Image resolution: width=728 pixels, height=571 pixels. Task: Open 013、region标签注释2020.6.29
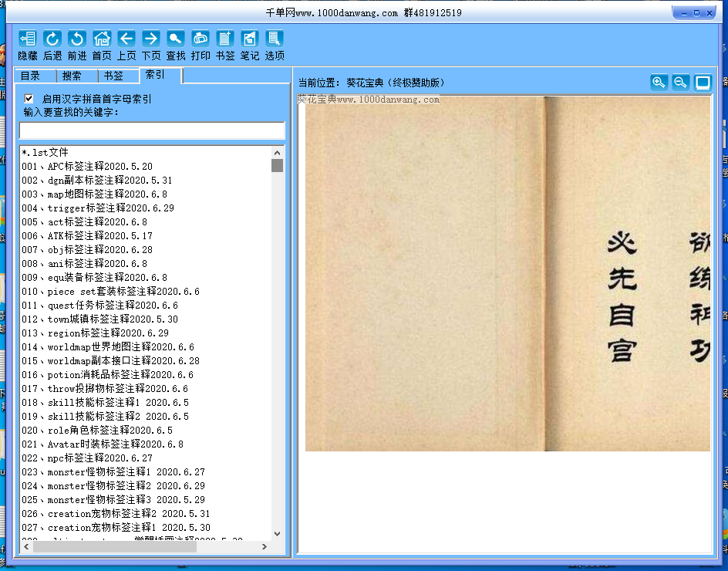(x=95, y=333)
